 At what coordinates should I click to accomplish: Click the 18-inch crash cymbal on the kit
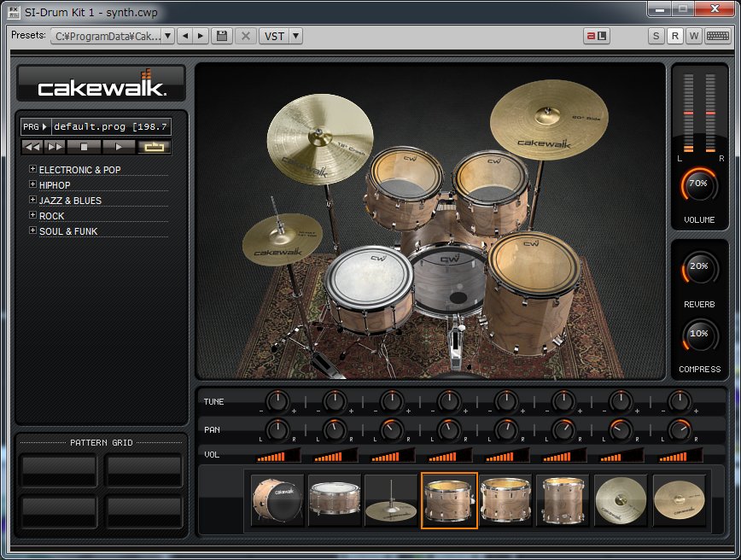coord(319,138)
